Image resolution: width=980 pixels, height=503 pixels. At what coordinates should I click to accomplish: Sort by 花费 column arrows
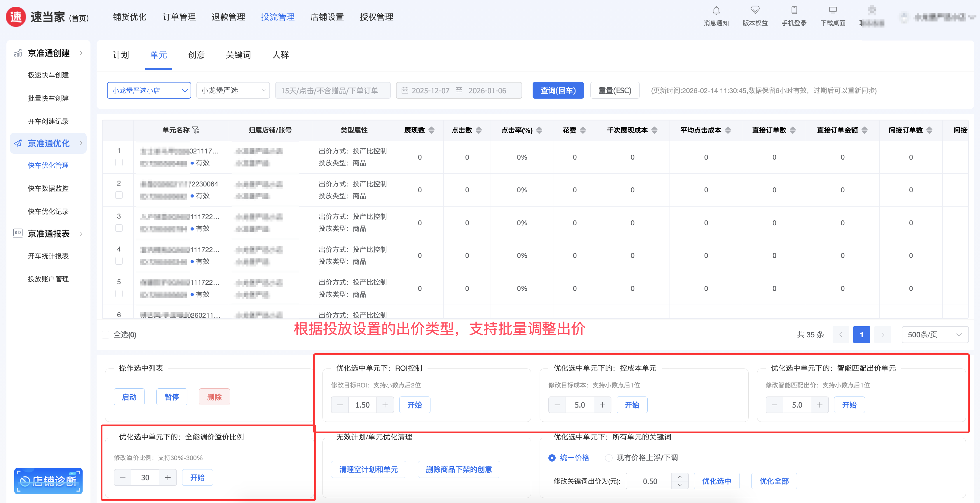click(x=583, y=130)
